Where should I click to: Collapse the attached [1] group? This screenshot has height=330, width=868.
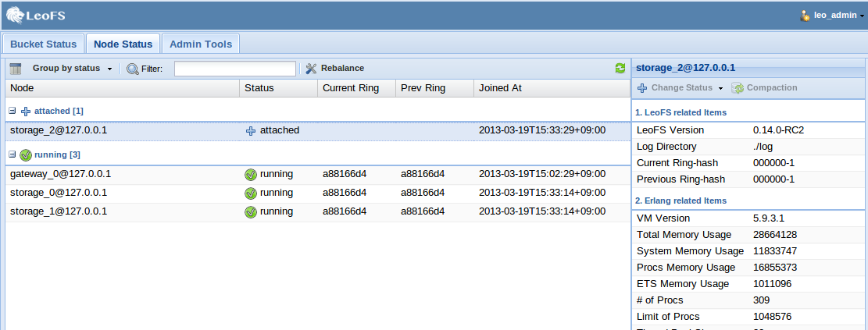click(x=13, y=111)
